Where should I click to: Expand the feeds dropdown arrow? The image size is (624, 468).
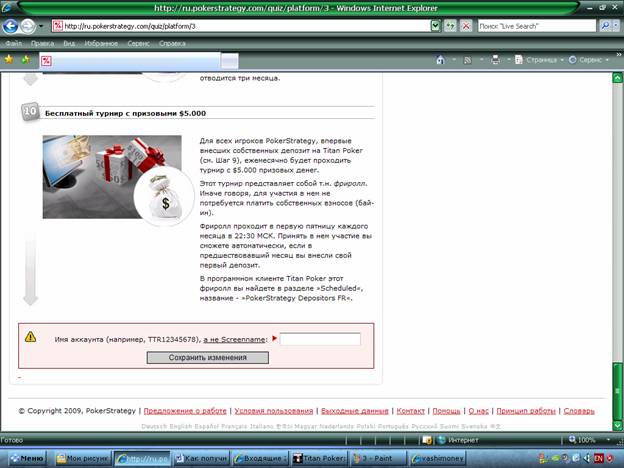click(482, 60)
